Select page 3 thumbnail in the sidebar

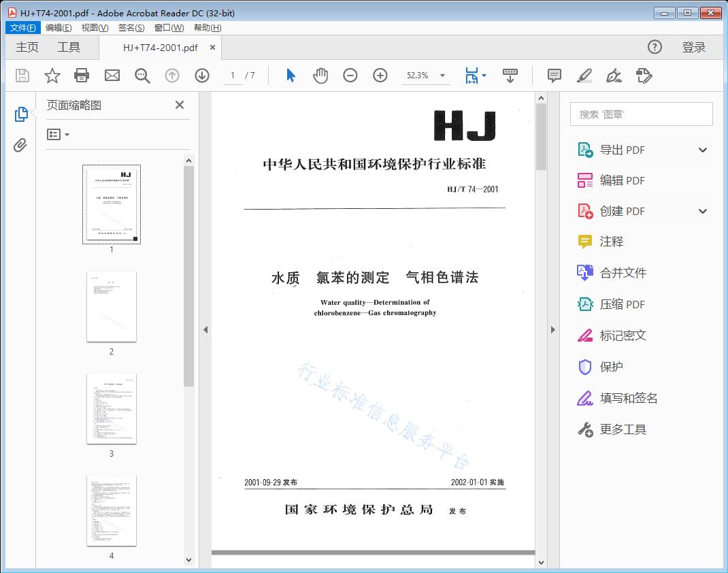111,409
